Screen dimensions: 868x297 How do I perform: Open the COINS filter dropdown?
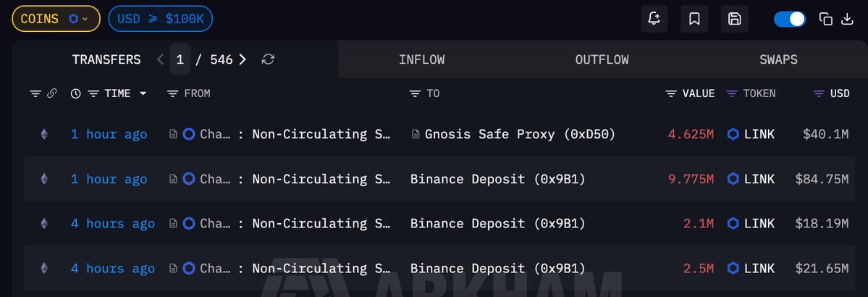point(56,19)
